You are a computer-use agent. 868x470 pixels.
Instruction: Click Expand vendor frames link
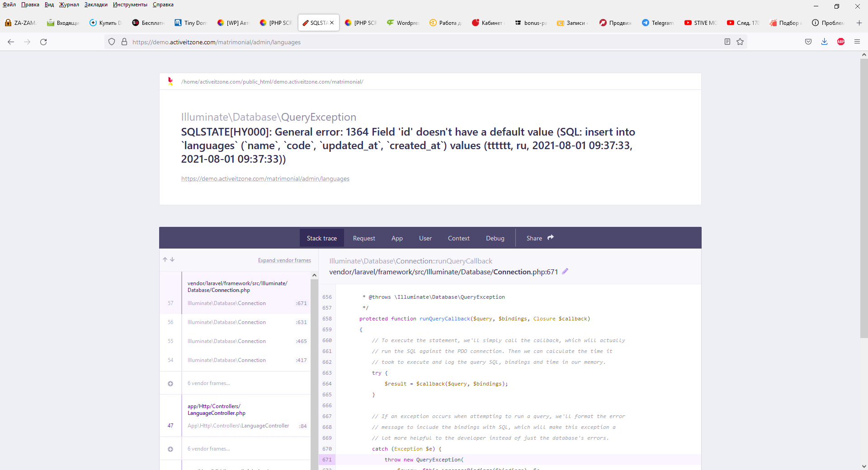click(x=284, y=260)
